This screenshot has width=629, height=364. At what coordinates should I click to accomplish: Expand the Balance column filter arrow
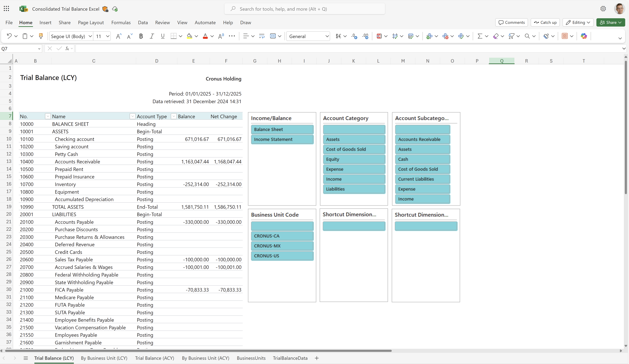coord(174,116)
